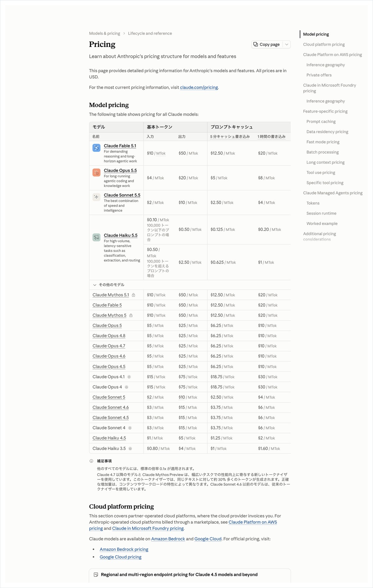Select Private offers in the page outline
The height and width of the screenshot is (588, 373).
[319, 75]
